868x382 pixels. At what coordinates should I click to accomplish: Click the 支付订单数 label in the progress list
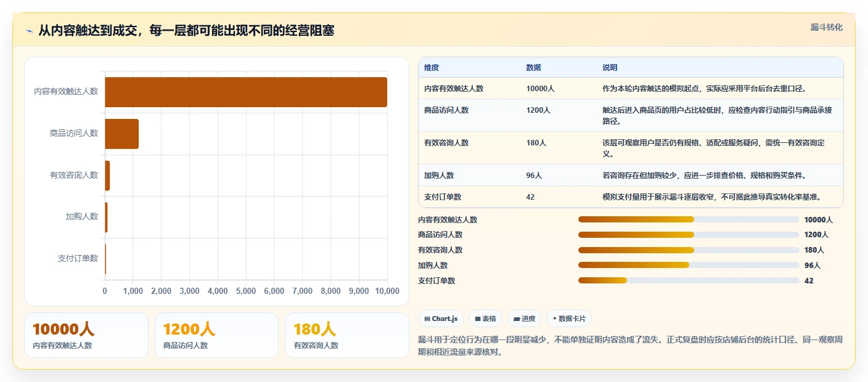point(436,281)
